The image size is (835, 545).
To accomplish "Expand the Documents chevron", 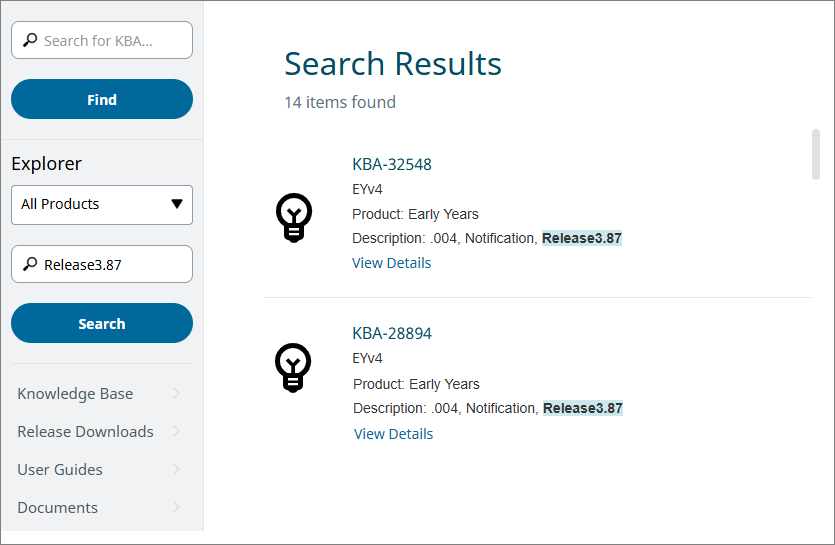I will pos(177,508).
